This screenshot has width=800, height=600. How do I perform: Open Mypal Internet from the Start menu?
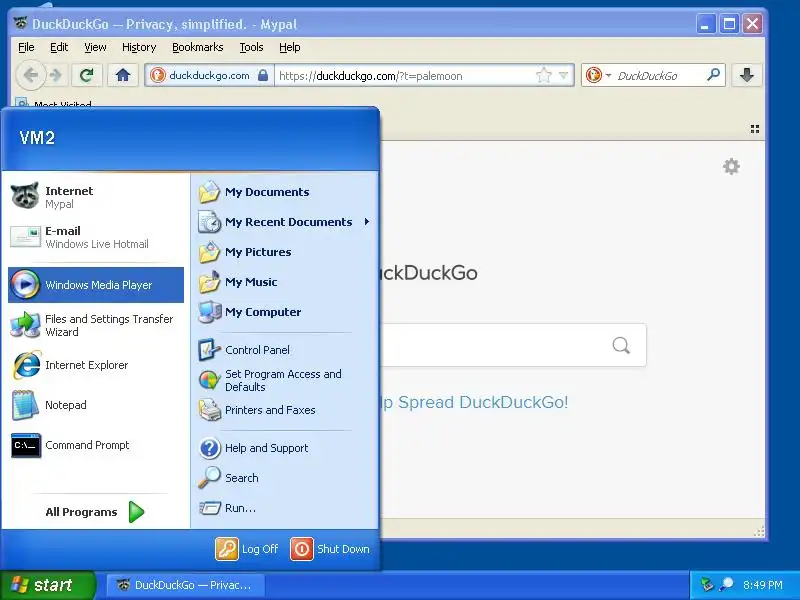95,197
